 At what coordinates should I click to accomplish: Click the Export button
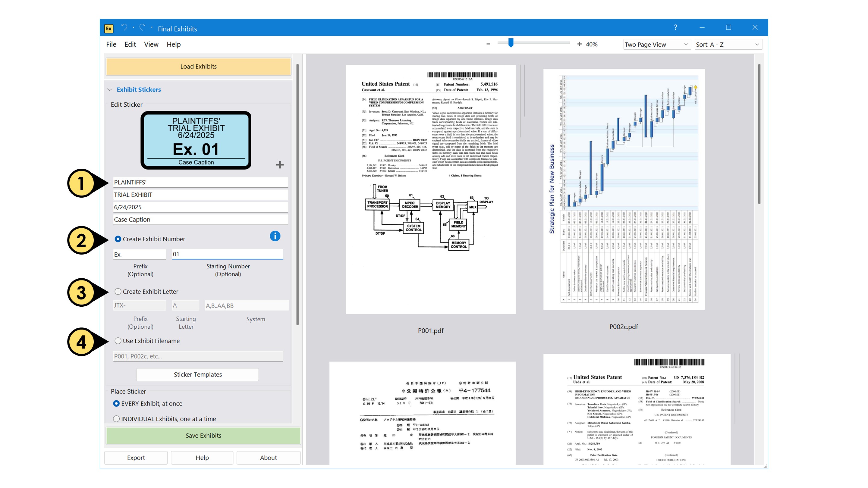[x=136, y=457]
